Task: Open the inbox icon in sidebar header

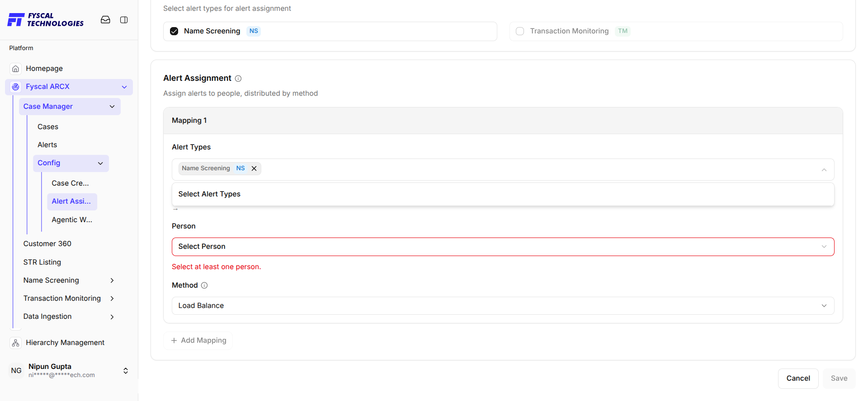Action: click(105, 20)
